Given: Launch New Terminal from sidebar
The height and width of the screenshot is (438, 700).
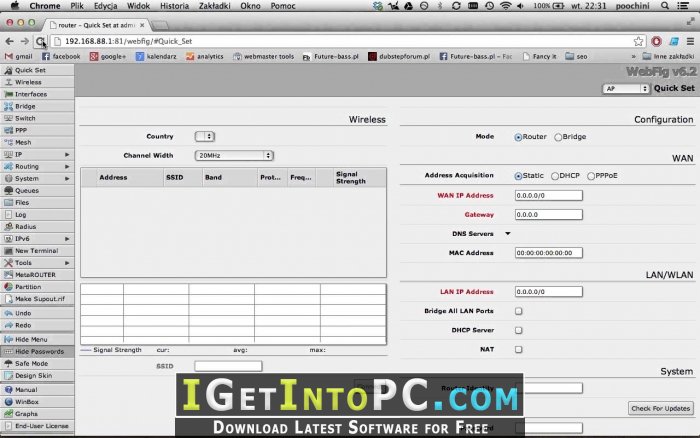Looking at the screenshot, I should coord(37,251).
